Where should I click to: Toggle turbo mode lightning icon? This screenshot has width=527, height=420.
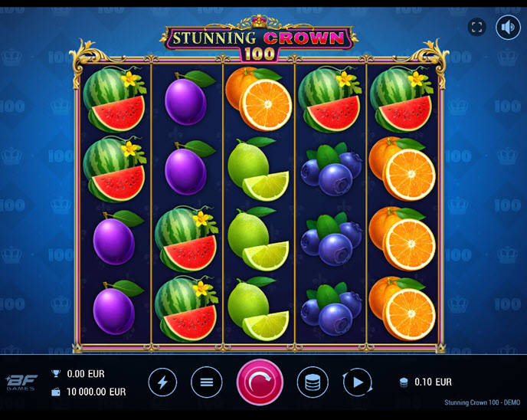tap(162, 382)
